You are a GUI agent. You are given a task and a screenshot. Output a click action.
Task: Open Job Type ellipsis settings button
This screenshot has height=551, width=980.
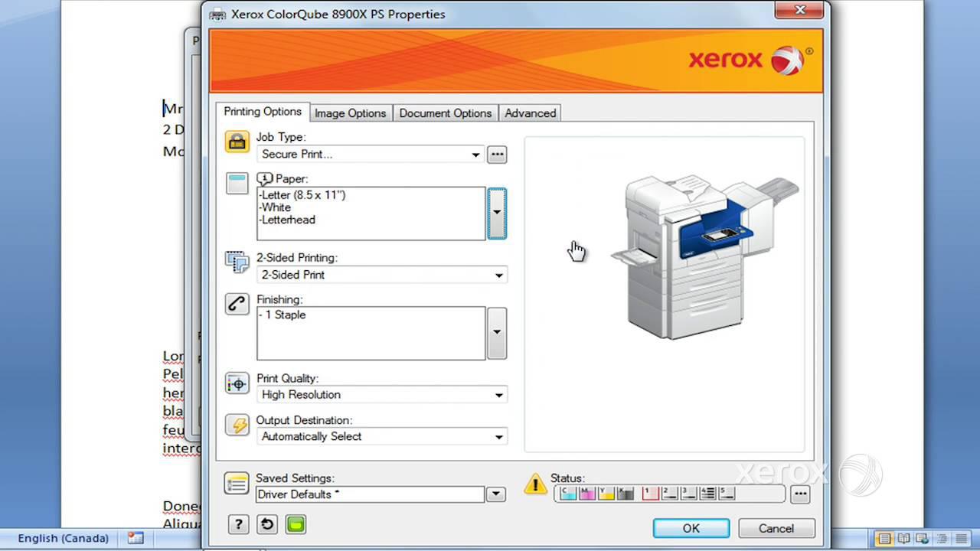pos(497,154)
